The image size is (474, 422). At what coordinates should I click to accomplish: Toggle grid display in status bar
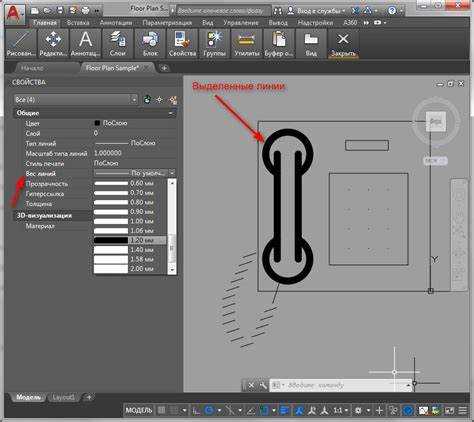click(x=161, y=410)
